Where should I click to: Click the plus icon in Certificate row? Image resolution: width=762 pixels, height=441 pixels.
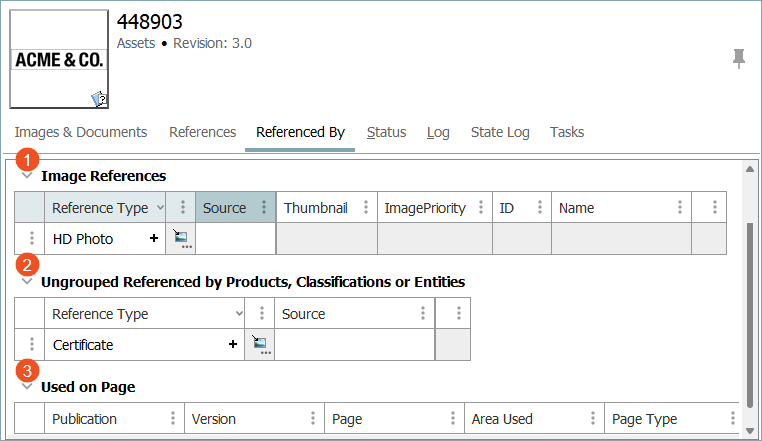click(233, 345)
